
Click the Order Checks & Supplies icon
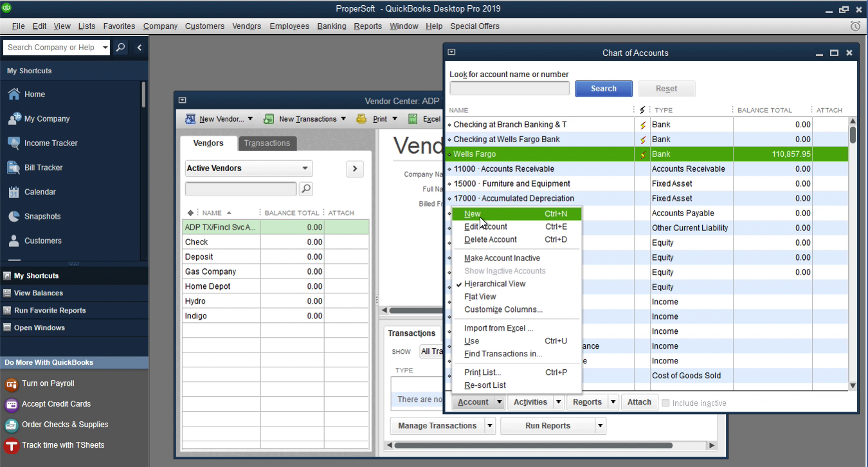click(x=11, y=425)
